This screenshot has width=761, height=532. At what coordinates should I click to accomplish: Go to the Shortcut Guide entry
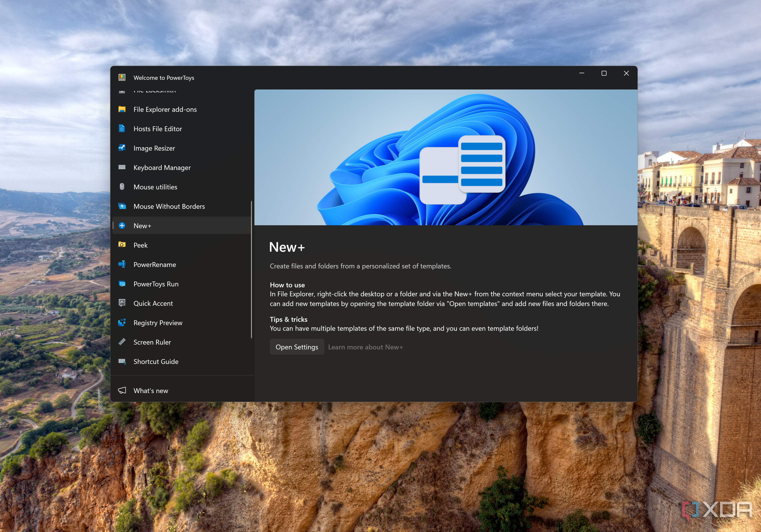[x=156, y=362]
